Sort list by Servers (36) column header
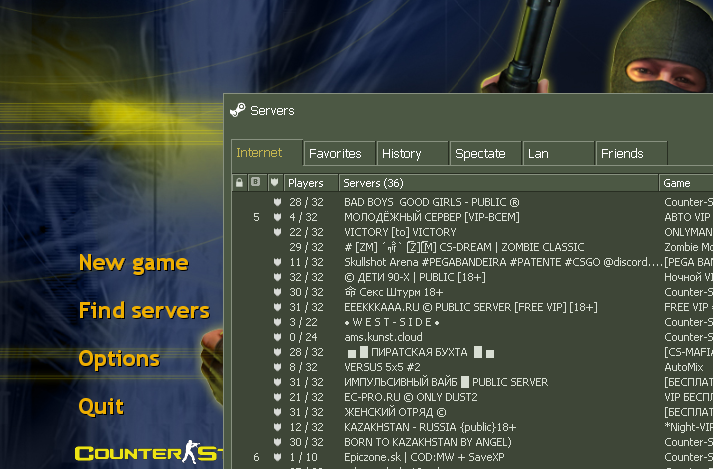 point(497,183)
